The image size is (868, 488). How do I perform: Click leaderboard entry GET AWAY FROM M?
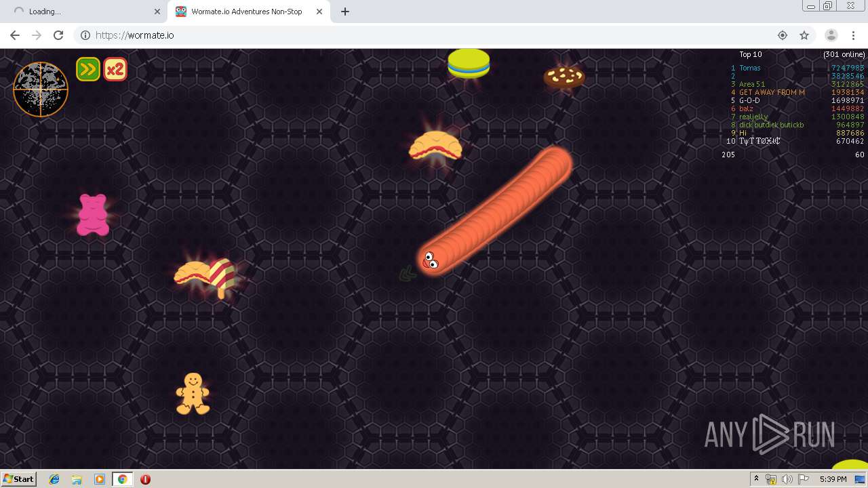772,92
